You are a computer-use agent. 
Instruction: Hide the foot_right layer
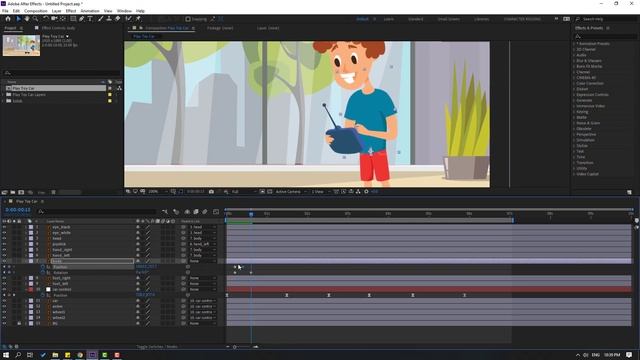coord(4,278)
